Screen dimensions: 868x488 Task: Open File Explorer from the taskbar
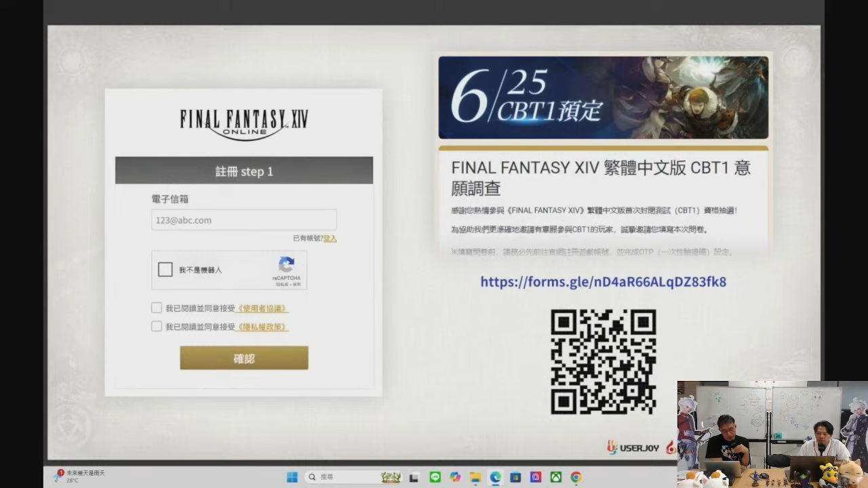coord(475,477)
